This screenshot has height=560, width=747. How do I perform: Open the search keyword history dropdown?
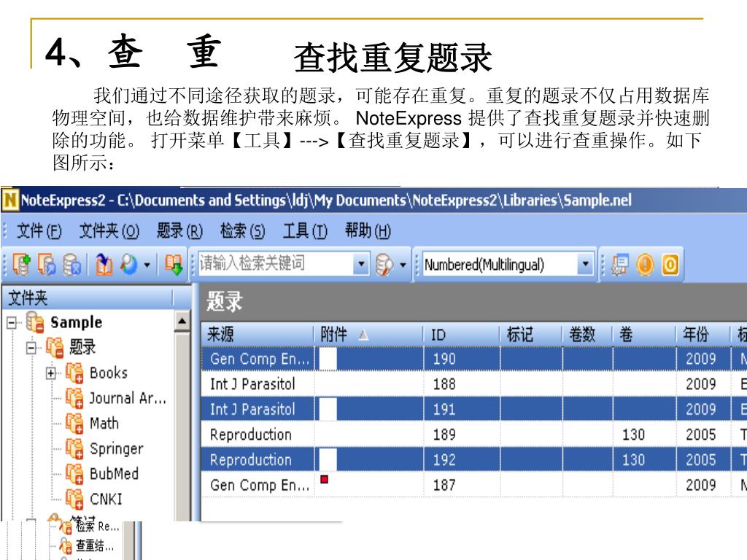click(362, 263)
